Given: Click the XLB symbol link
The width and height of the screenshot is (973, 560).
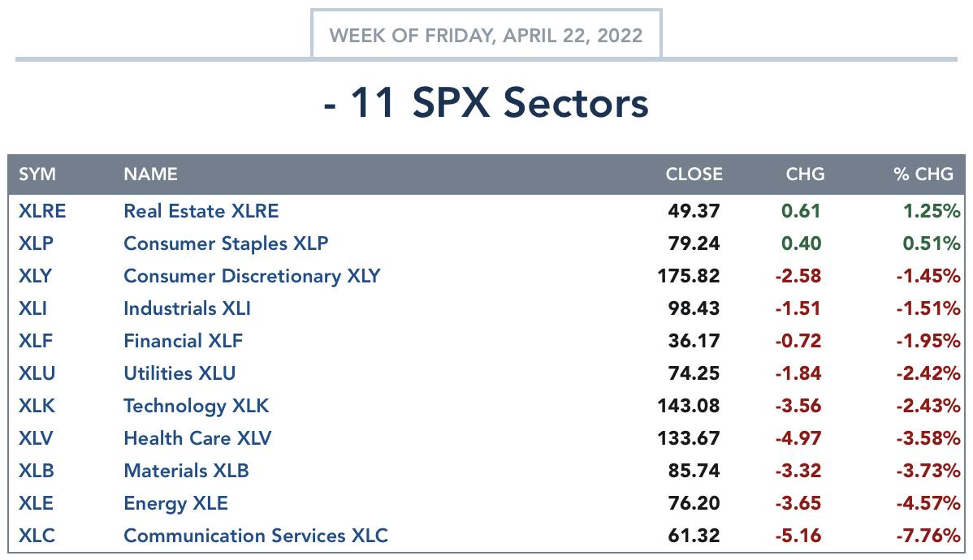Looking at the screenshot, I should [36, 471].
